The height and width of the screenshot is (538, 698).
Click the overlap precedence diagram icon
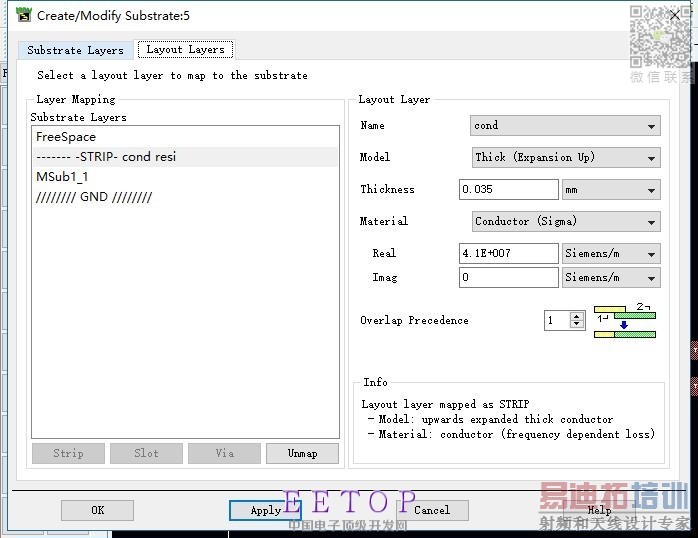click(x=625, y=321)
